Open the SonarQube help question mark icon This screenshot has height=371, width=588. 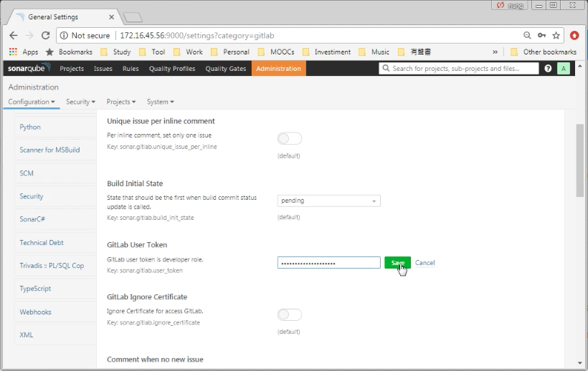548,69
